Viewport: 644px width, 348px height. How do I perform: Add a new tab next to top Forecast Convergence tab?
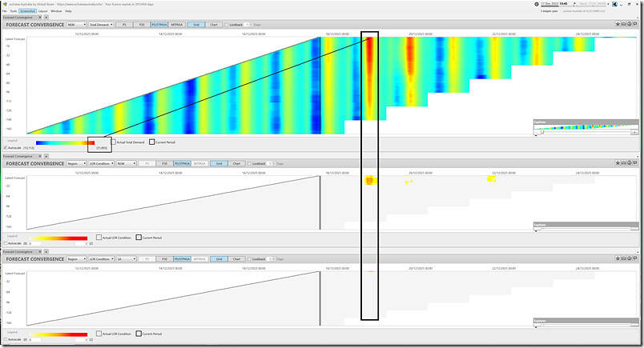tap(46, 18)
